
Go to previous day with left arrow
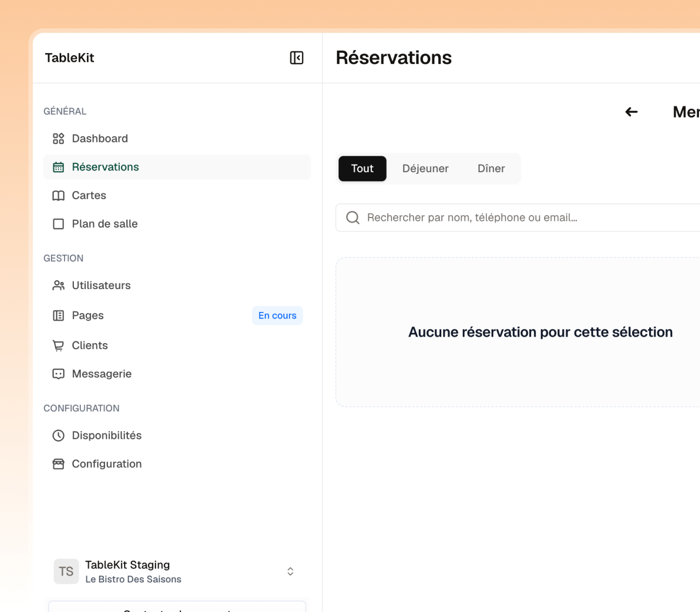pyautogui.click(x=632, y=112)
